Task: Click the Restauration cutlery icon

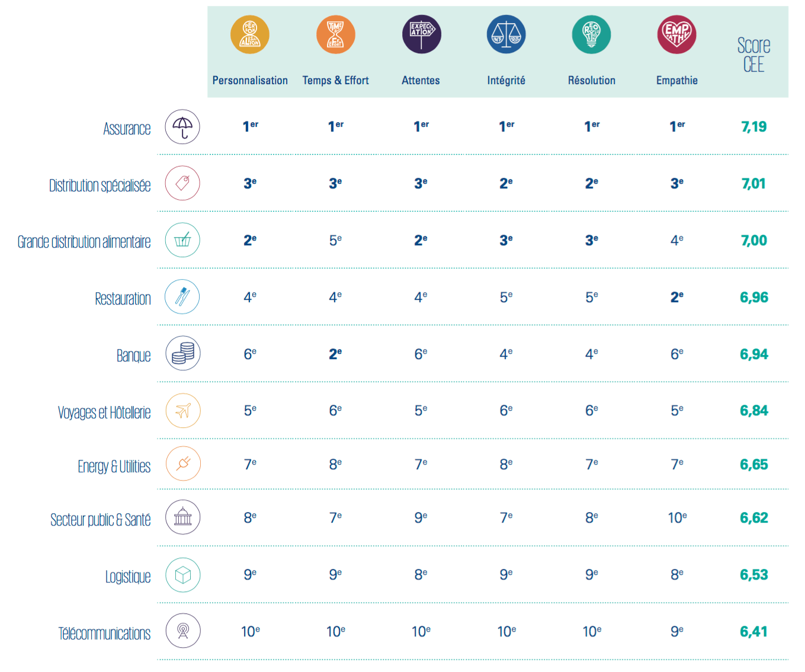Action: tap(182, 297)
